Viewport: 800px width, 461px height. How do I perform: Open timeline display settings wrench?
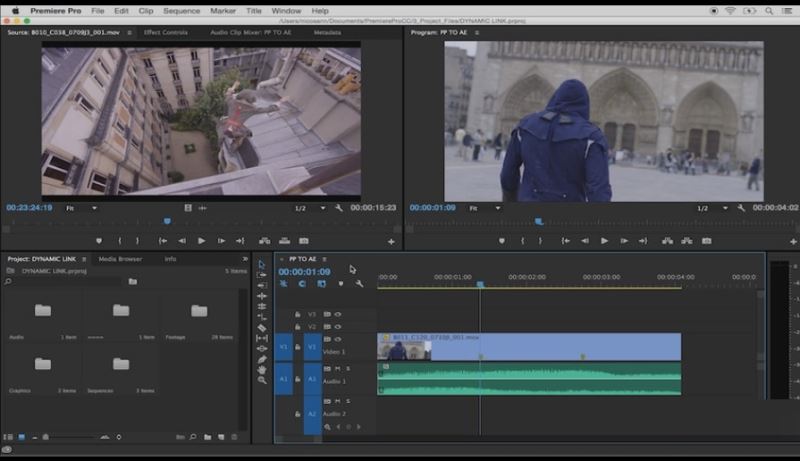click(359, 284)
